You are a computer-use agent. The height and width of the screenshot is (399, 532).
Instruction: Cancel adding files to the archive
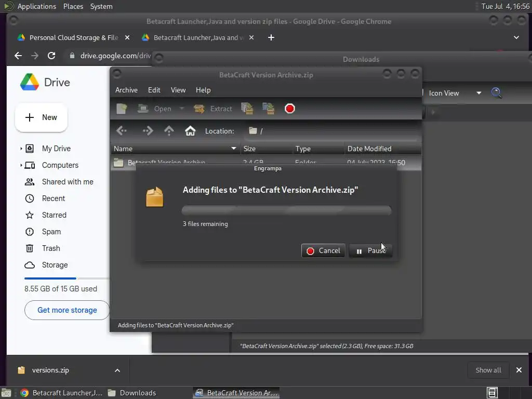pyautogui.click(x=323, y=251)
